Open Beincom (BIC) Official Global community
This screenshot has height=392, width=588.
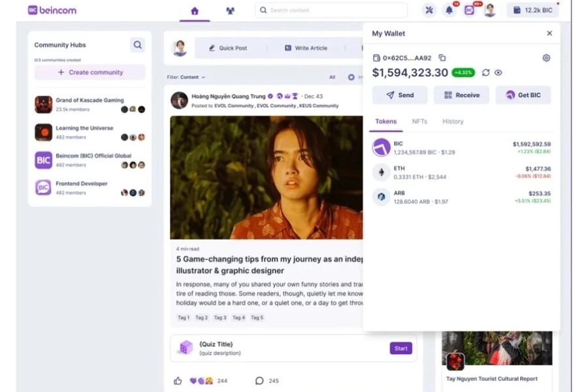pos(90,160)
